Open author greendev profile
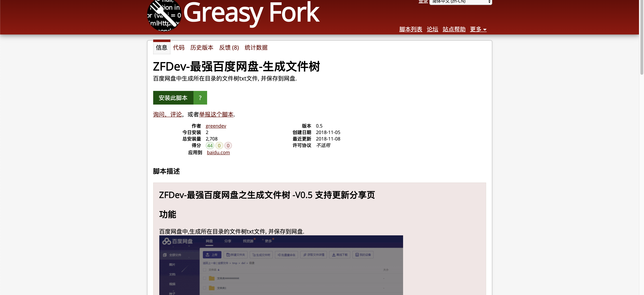 [216, 126]
